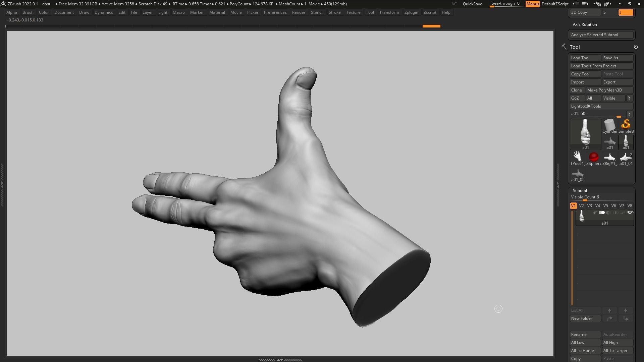
Task: Move subtool down with the down arrow
Action: pyautogui.click(x=626, y=310)
